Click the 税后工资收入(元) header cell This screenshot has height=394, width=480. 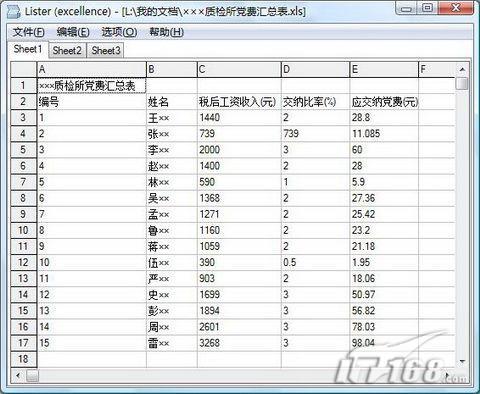pos(239,102)
